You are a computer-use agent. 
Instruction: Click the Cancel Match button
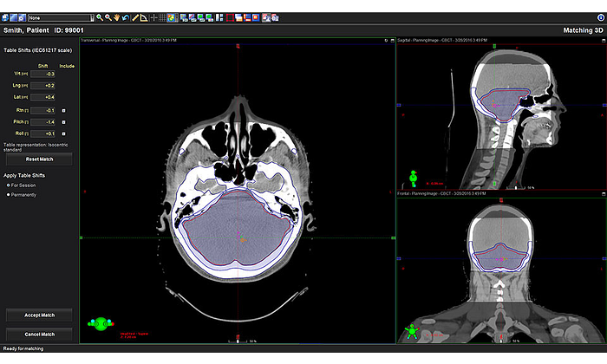[x=39, y=335]
